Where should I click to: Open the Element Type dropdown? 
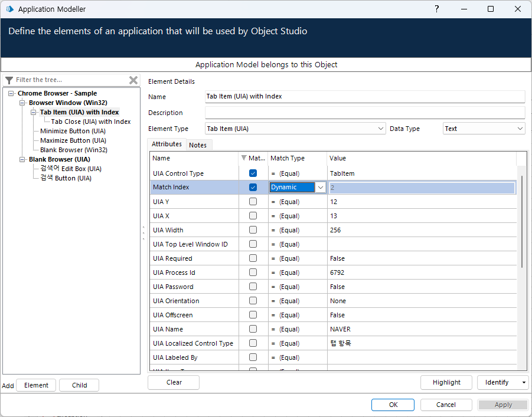tap(380, 129)
